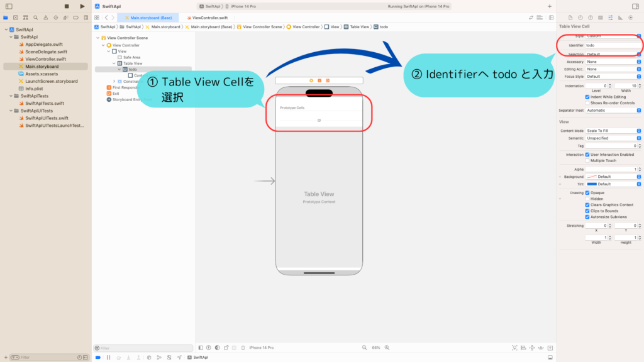Click the Identifier text field
This screenshot has height=362, width=644.
coord(613,45)
